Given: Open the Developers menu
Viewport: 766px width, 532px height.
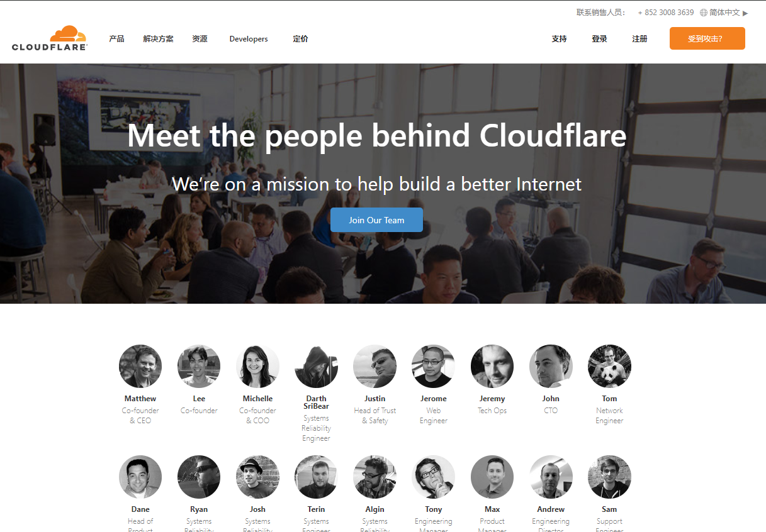Looking at the screenshot, I should 249,39.
